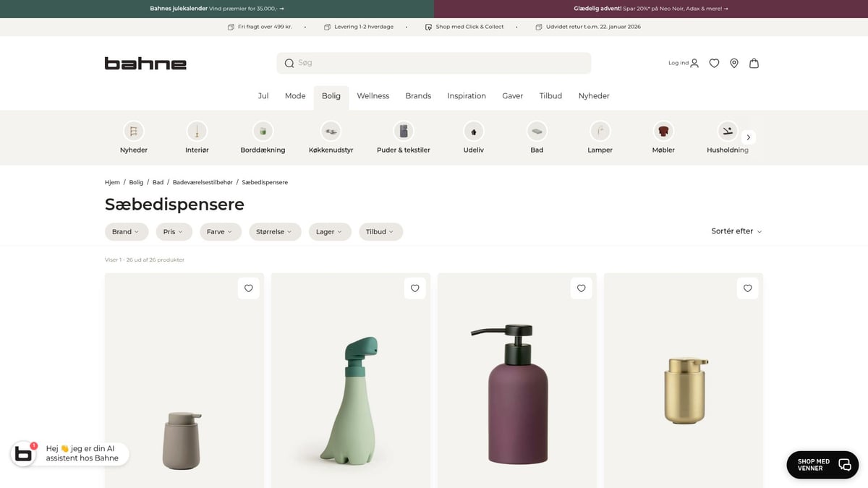Expand the Brand filter dropdown

tap(126, 231)
